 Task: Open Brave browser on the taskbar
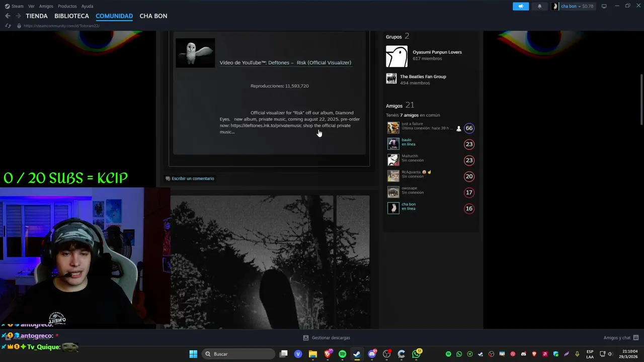328,354
